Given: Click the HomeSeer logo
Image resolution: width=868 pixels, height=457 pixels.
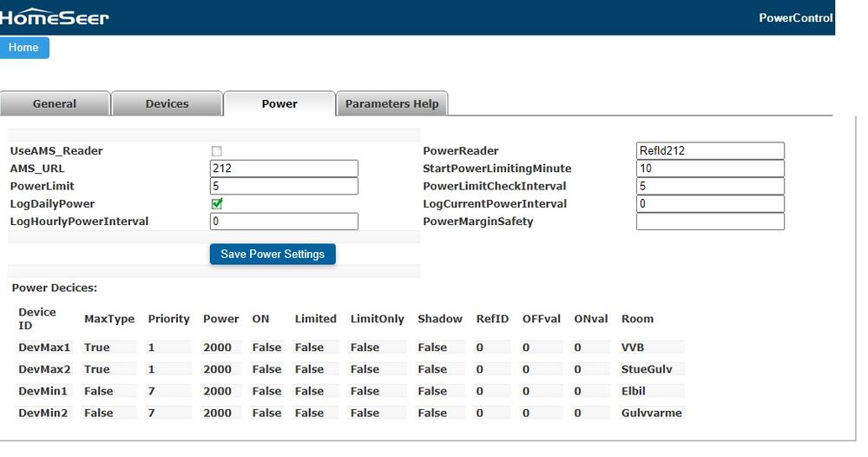Looking at the screenshot, I should (55, 17).
